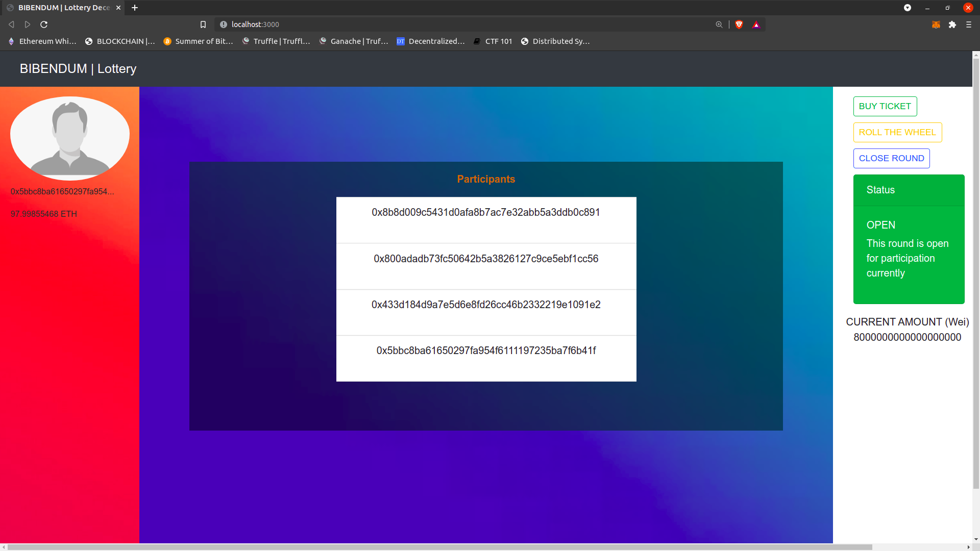Open the Truffle | Truffl... bookmark
This screenshot has height=551, width=980.
tap(276, 41)
